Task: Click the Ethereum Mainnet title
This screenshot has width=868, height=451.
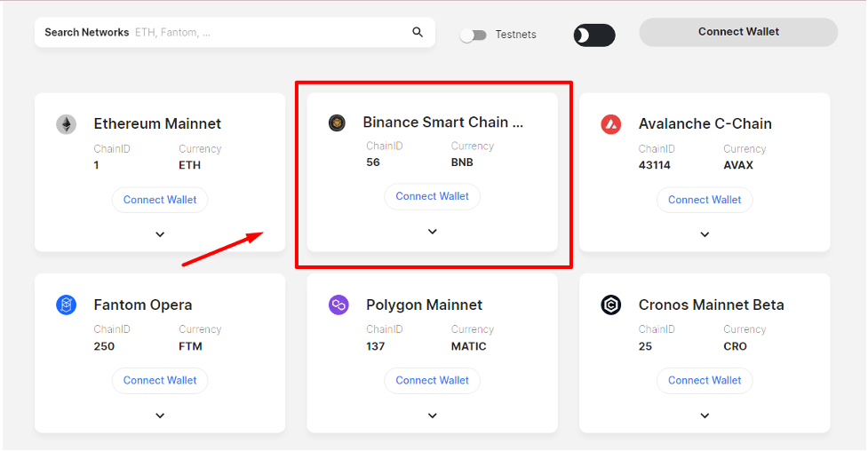Action: (x=157, y=123)
